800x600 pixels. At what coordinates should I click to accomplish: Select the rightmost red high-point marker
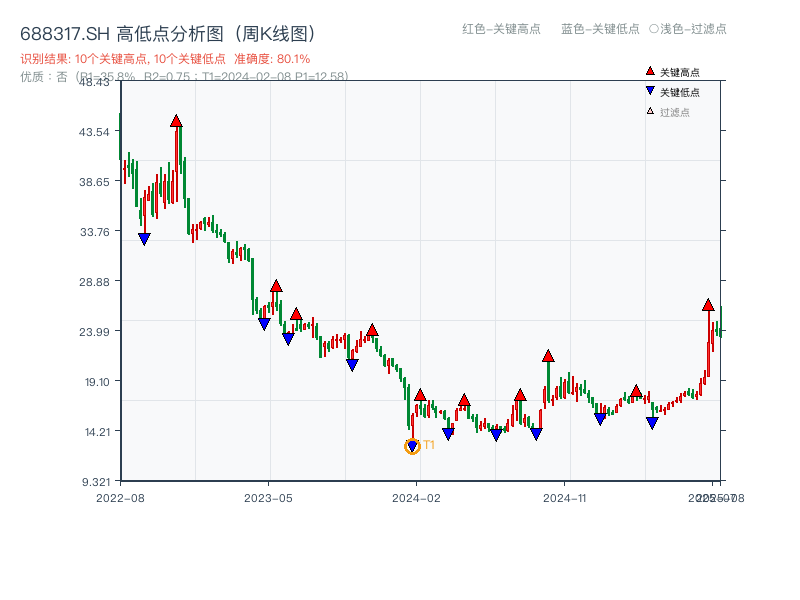[708, 304]
